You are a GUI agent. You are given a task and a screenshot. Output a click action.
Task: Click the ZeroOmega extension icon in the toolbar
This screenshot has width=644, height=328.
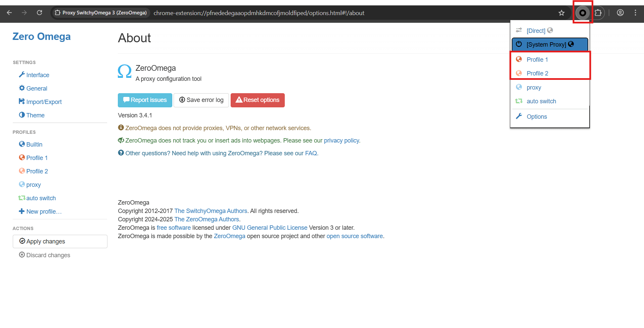point(583,13)
